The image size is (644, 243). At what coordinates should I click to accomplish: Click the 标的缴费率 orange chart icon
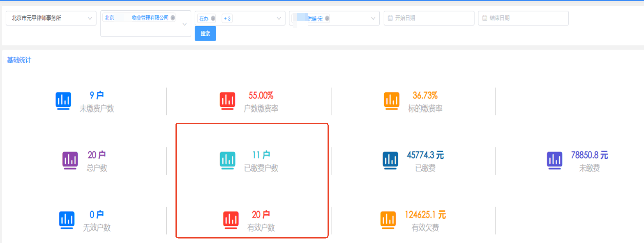coord(392,101)
